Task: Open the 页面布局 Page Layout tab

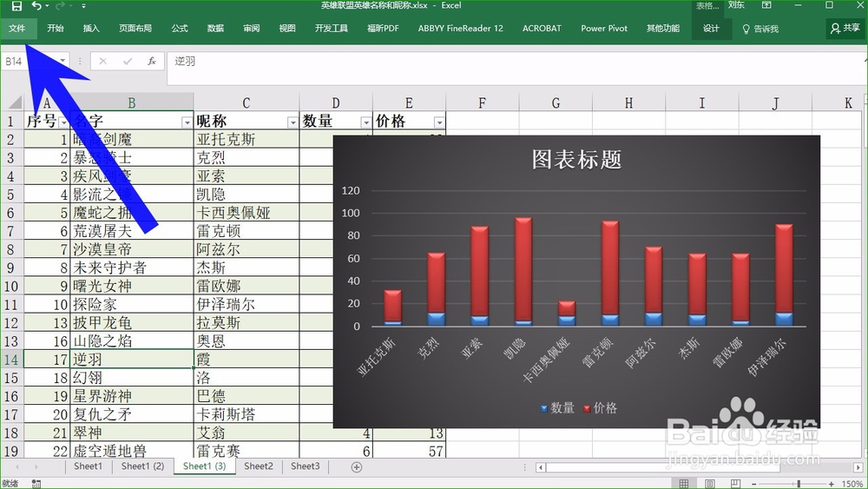Action: click(x=135, y=29)
